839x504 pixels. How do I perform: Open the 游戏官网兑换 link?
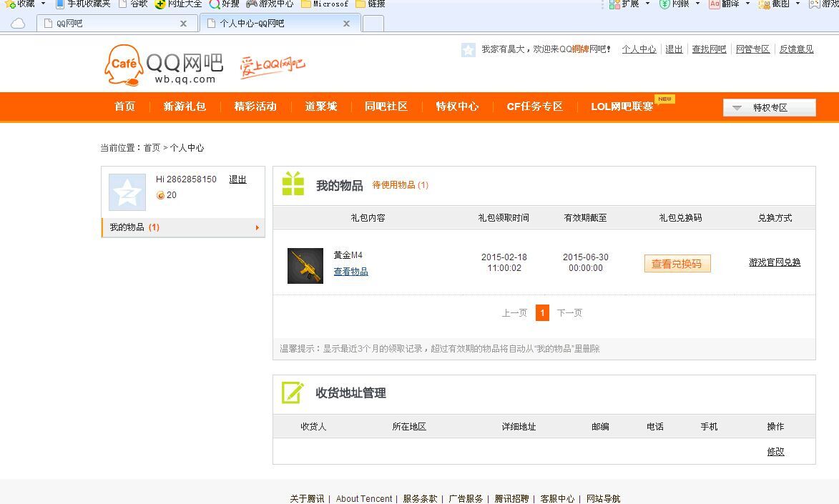(775, 262)
